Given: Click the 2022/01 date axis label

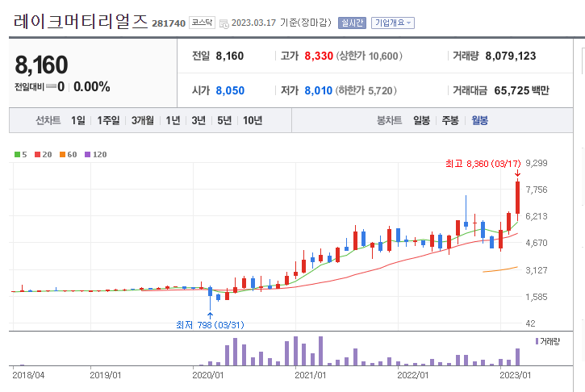Looking at the screenshot, I should [413, 375].
